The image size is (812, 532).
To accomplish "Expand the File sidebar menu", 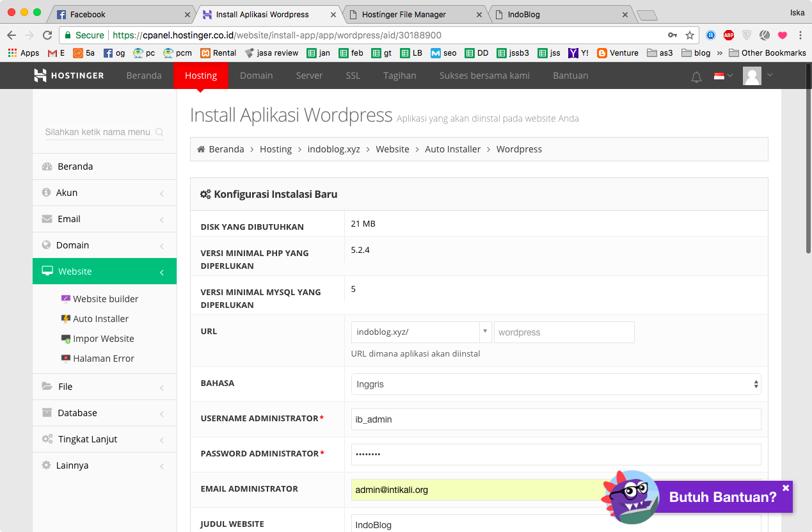I will pyautogui.click(x=104, y=387).
